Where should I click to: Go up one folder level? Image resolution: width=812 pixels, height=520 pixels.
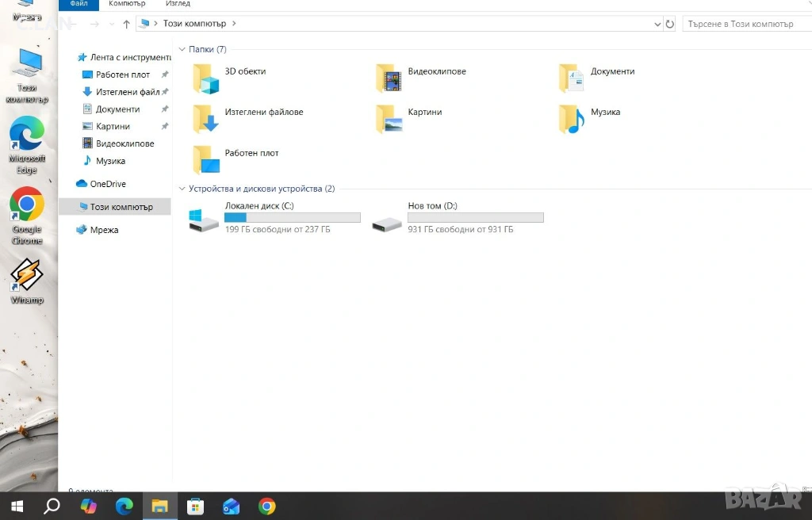pyautogui.click(x=126, y=24)
